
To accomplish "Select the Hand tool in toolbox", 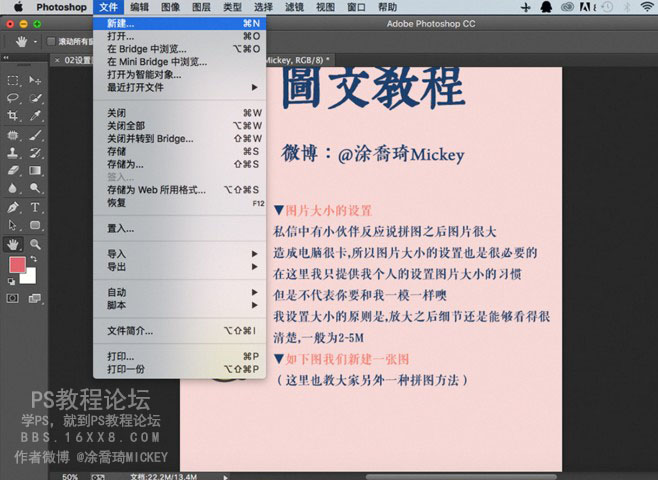I will click(x=13, y=244).
